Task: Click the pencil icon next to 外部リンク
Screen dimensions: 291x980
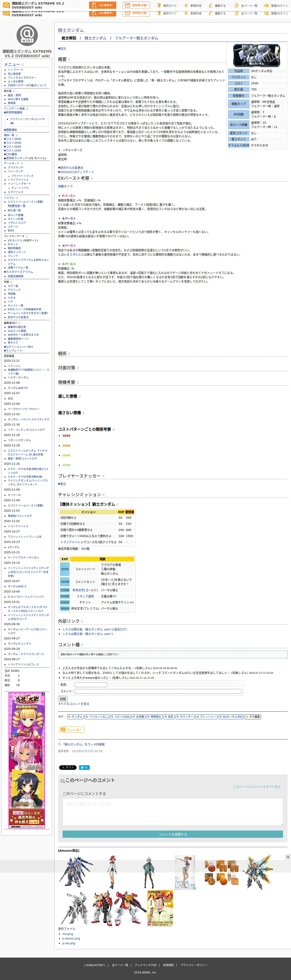Action: [82, 621]
